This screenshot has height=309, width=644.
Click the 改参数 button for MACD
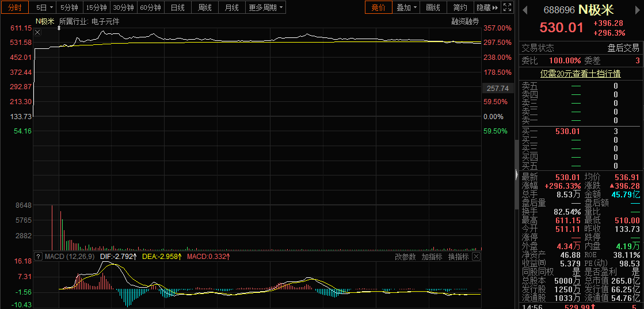pyautogui.click(x=406, y=257)
